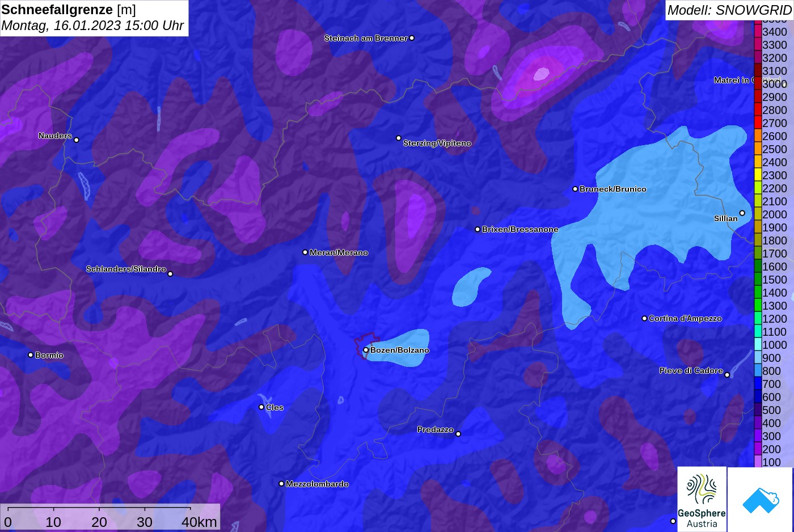This screenshot has height=532, width=794.
Task: Select the 2300 yellow legend swatch
Action: pyautogui.click(x=758, y=175)
